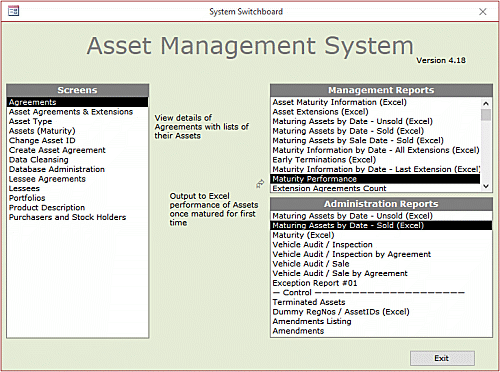This screenshot has height=372, width=500.
Task: Select Management report Maturing Assets by Date - Sold
Action: tap(376, 131)
